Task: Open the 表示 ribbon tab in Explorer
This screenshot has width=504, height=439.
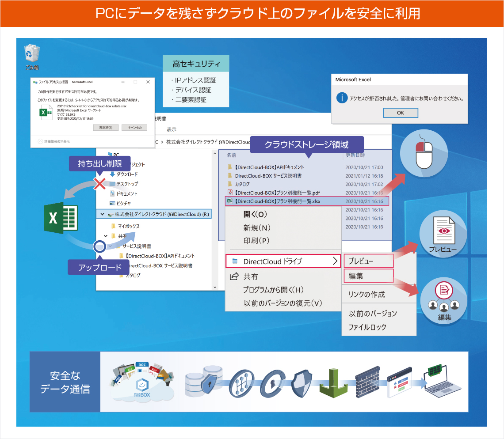Action: [x=172, y=129]
